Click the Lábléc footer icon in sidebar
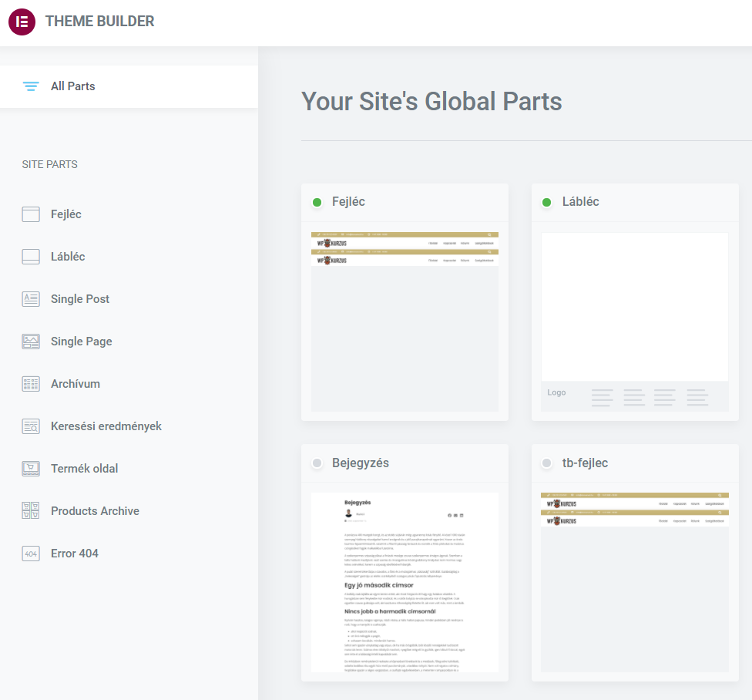Screen dimensions: 752x700 31,257
